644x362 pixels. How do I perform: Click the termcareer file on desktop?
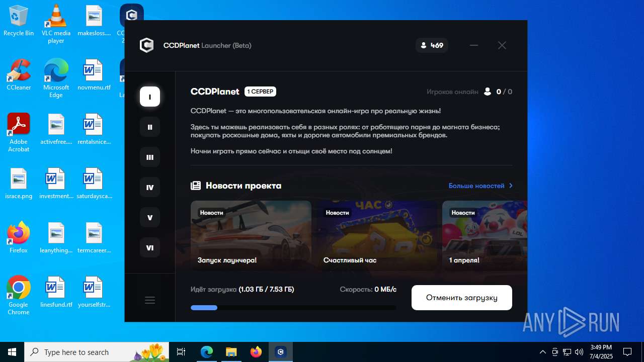94,238
